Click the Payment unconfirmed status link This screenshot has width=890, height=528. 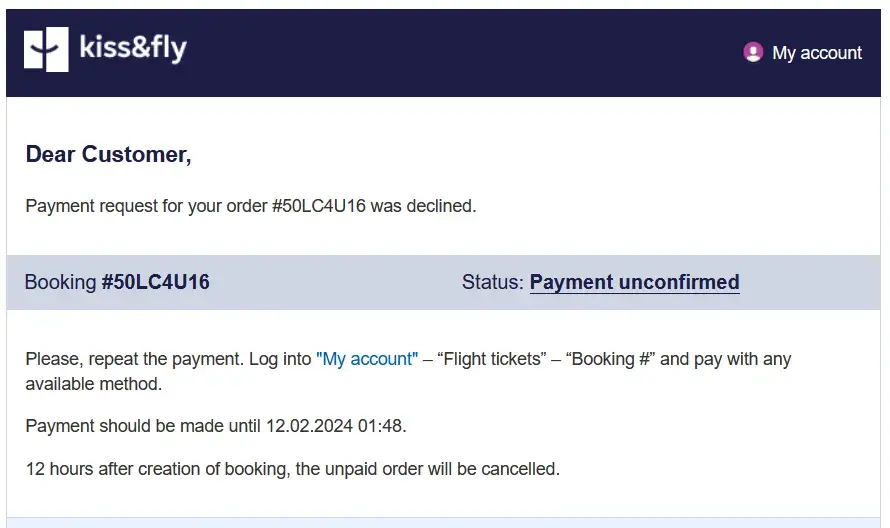coord(634,282)
